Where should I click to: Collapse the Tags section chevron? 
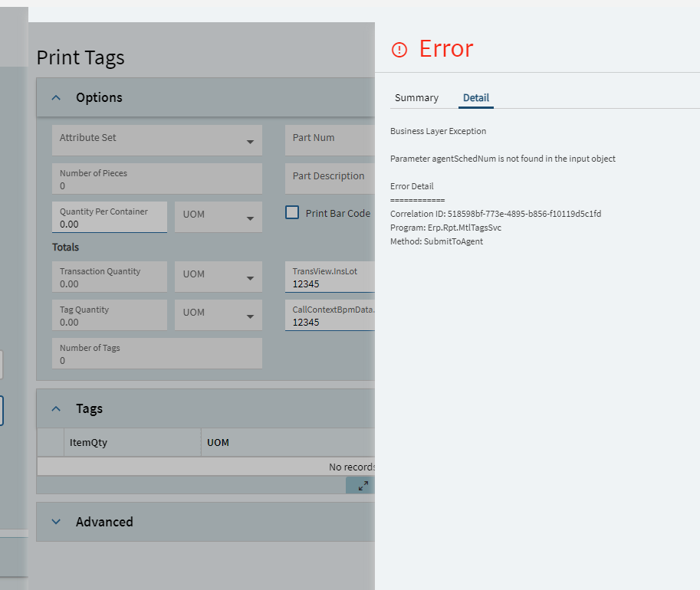(56, 408)
